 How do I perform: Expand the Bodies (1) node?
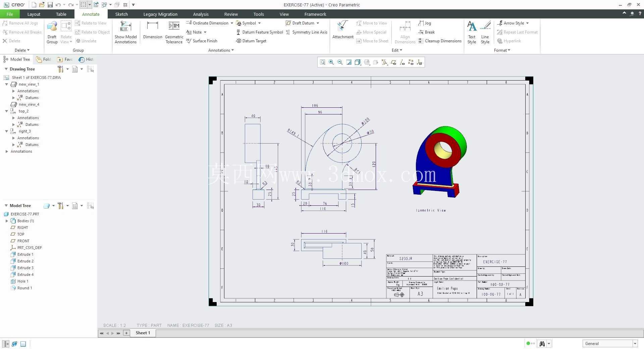7,221
